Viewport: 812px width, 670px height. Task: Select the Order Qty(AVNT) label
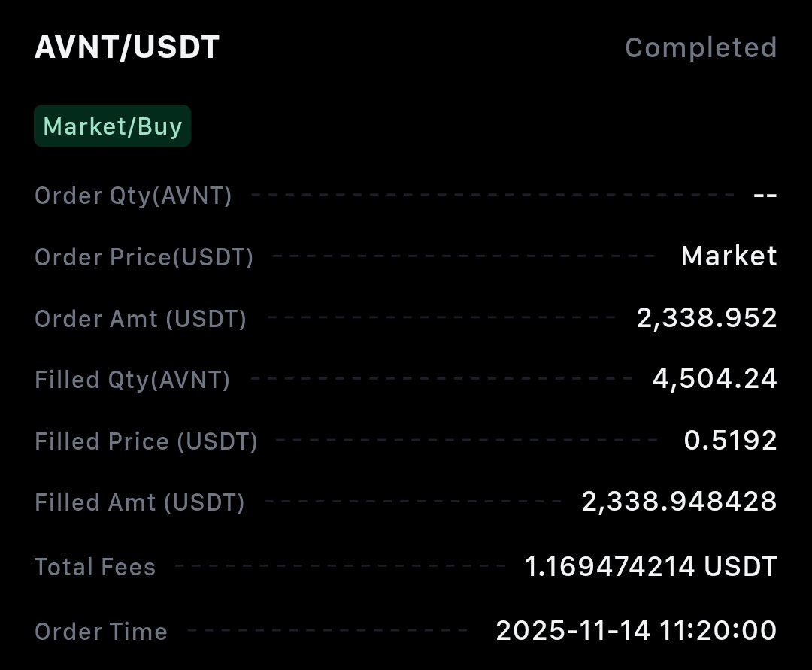tap(133, 196)
